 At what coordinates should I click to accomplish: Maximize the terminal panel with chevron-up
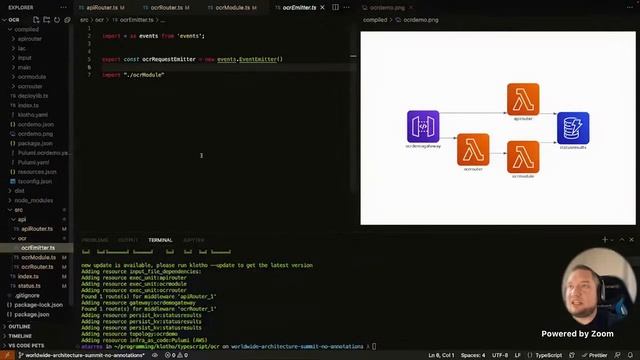coord(622,240)
